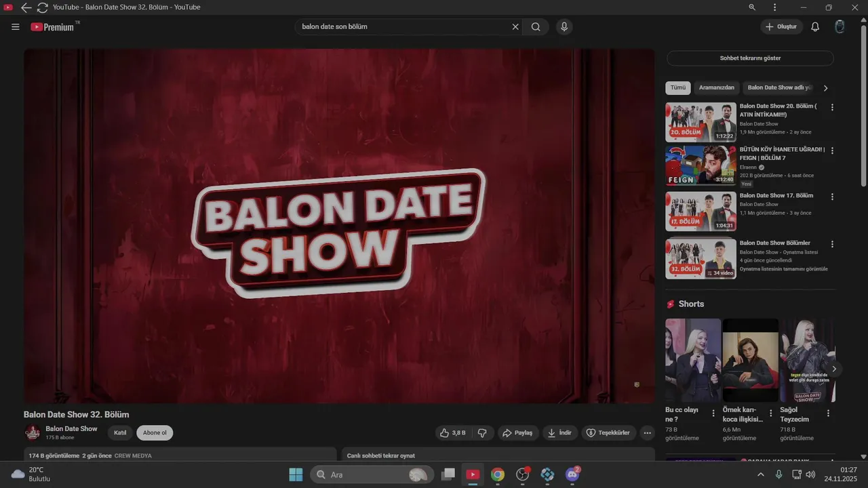Open clock 01:27 24.11.2025
Screen dimensions: 868x488
point(842,474)
